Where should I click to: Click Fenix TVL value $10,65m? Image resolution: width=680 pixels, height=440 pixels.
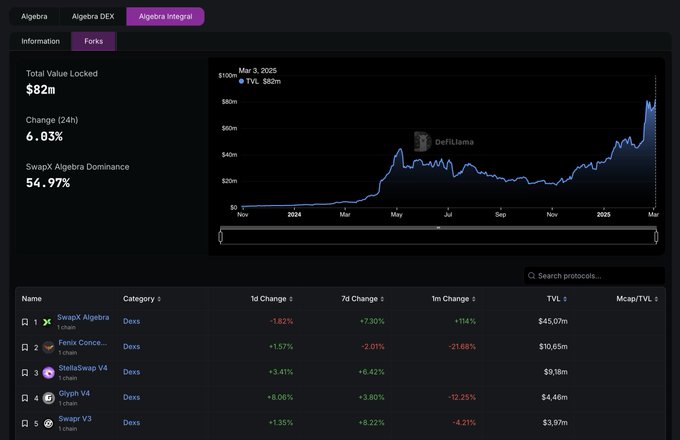[553, 346]
